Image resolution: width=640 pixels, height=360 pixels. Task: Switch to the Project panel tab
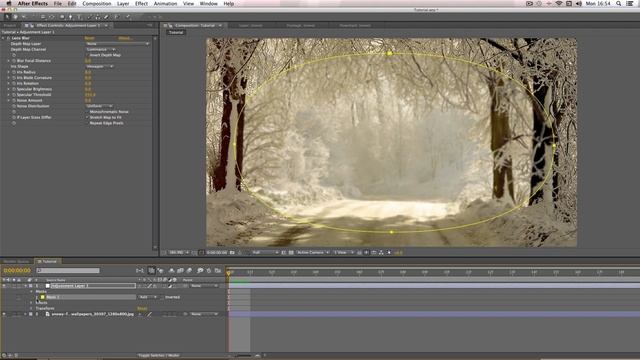point(9,25)
